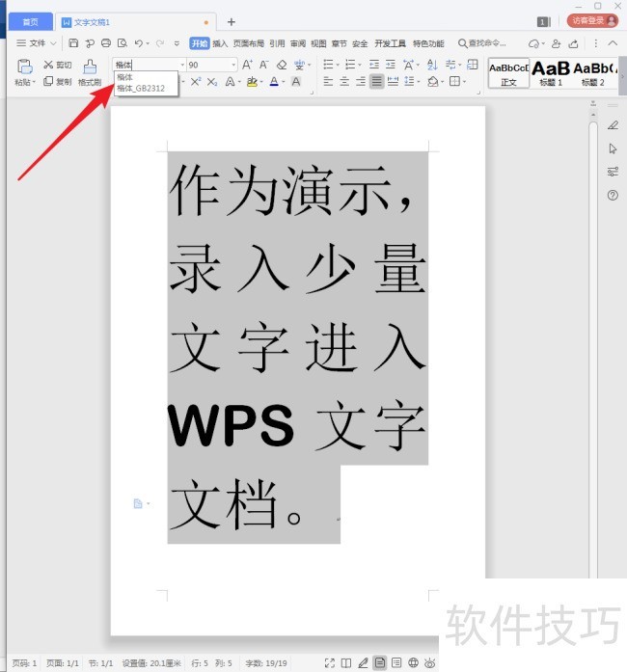Increase font size with A+ icon
627x672 pixels.
point(247,65)
